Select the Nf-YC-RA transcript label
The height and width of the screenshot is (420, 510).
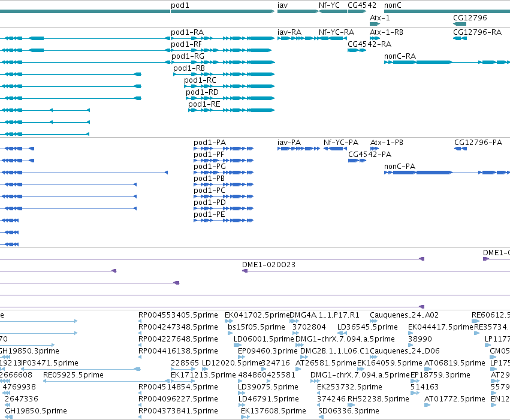[336, 32]
